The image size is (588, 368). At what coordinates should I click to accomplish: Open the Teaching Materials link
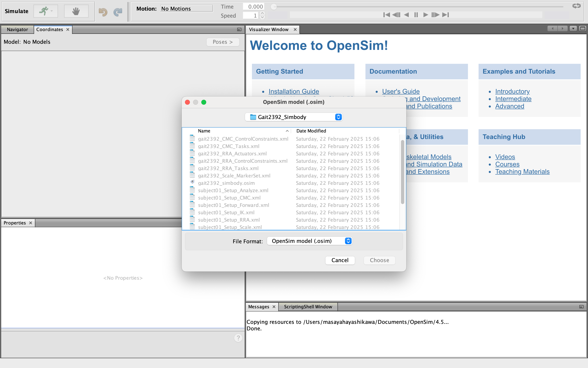click(522, 172)
